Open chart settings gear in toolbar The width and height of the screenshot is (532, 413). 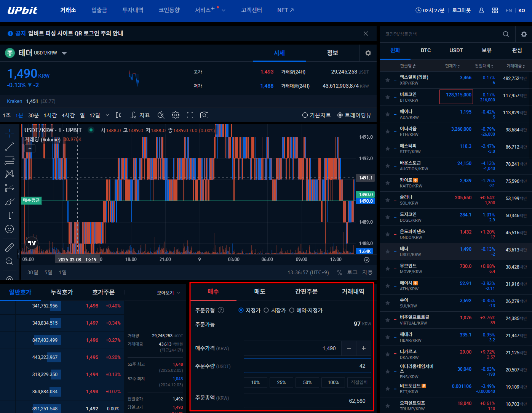[175, 115]
